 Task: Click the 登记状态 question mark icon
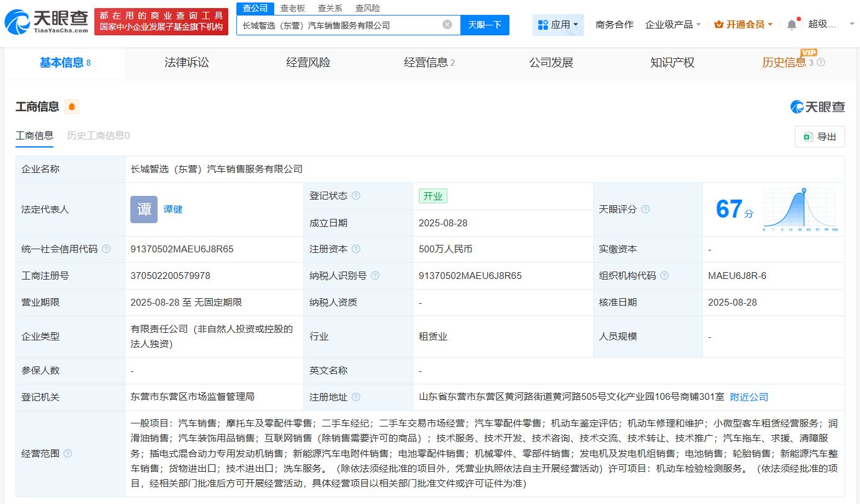tap(355, 196)
